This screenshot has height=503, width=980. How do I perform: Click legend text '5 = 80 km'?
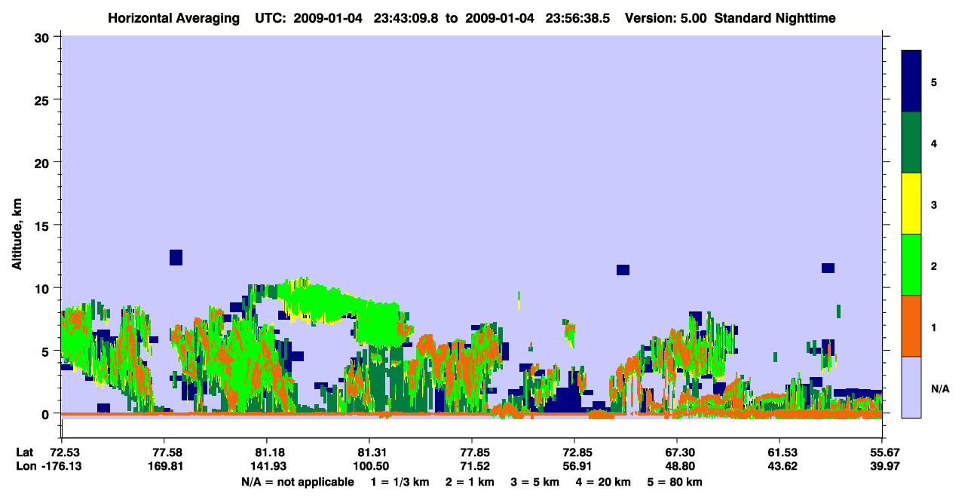(x=675, y=482)
